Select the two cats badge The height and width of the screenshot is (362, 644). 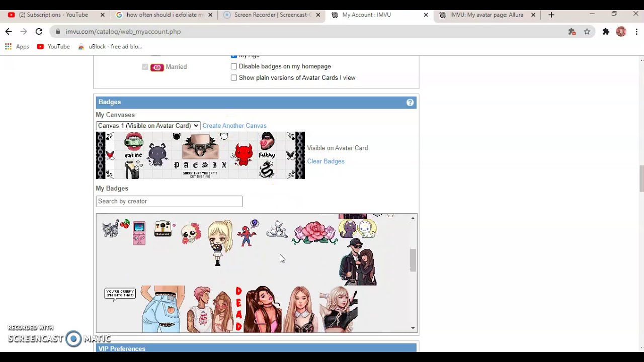coord(358,229)
